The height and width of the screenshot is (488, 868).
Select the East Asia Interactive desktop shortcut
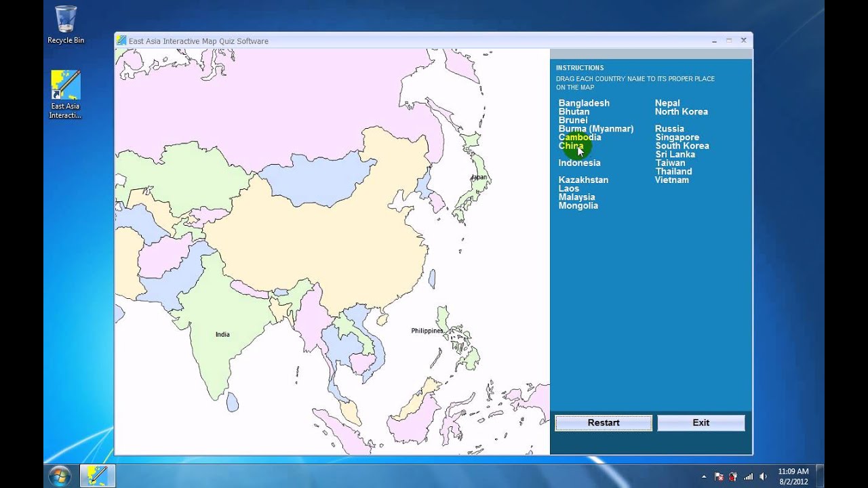point(65,94)
